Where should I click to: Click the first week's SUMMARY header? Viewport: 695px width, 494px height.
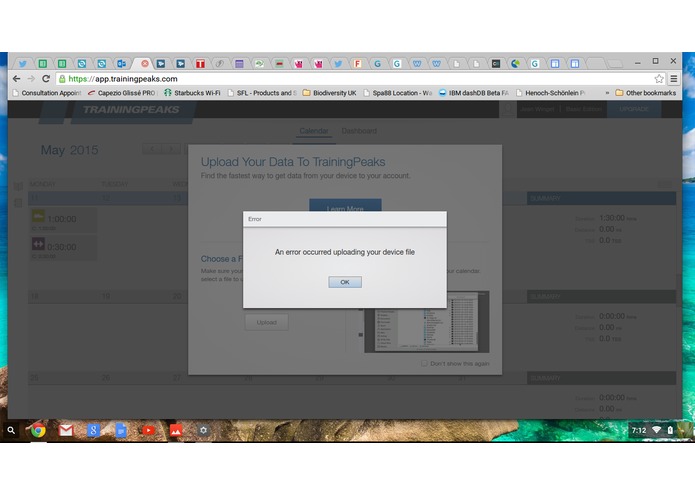[x=601, y=198]
